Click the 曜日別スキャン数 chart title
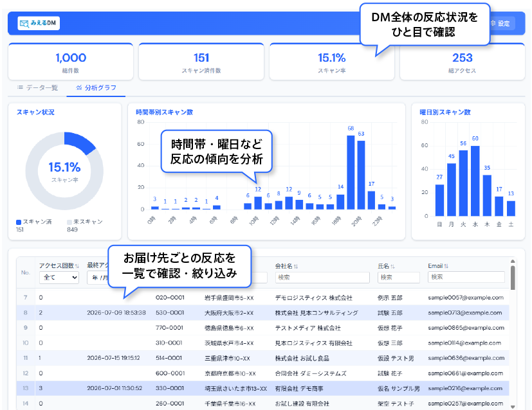The width and height of the screenshot is (532, 410). coord(445,112)
